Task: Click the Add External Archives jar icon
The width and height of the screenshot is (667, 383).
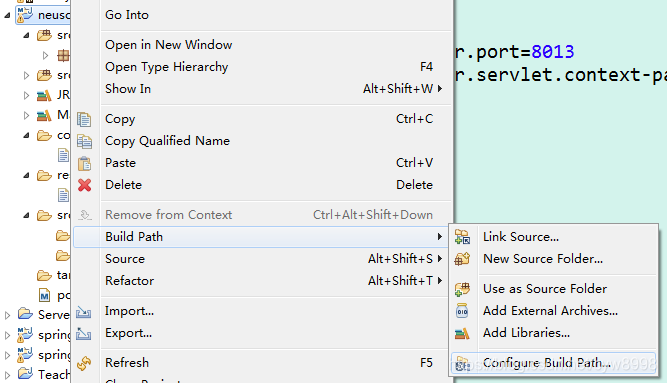Action: point(462,311)
